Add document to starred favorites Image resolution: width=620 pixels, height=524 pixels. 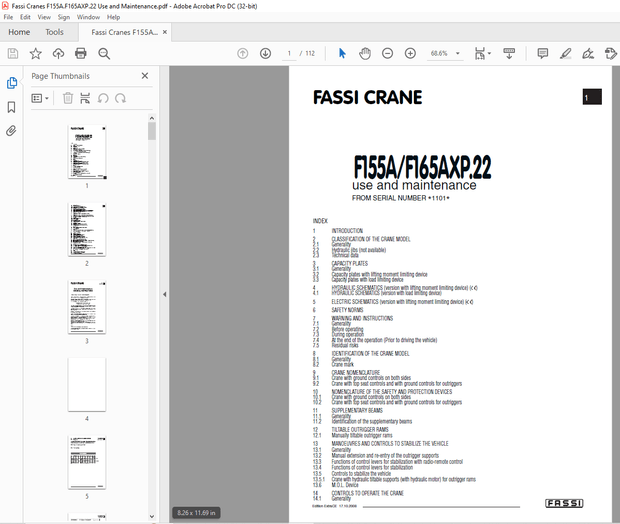pos(36,53)
